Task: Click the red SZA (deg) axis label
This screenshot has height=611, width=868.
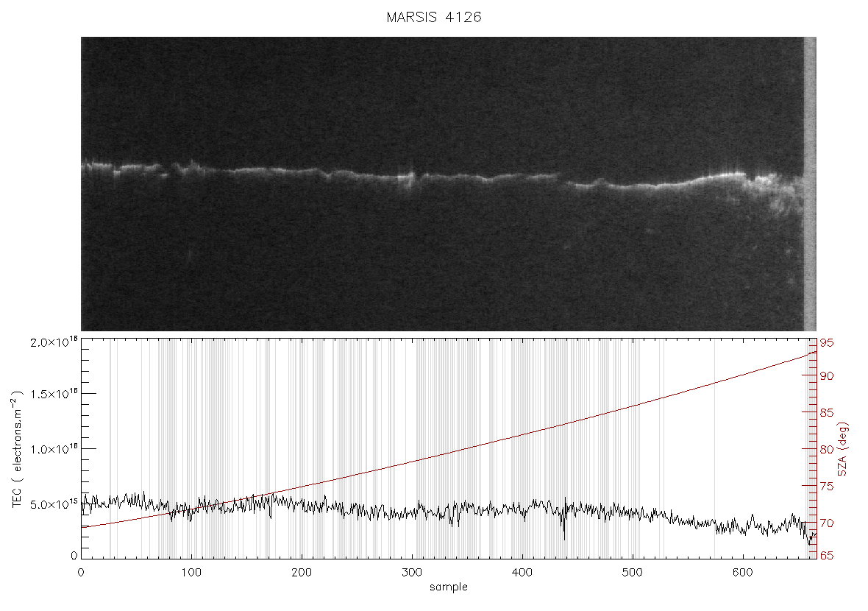Action: pos(842,449)
